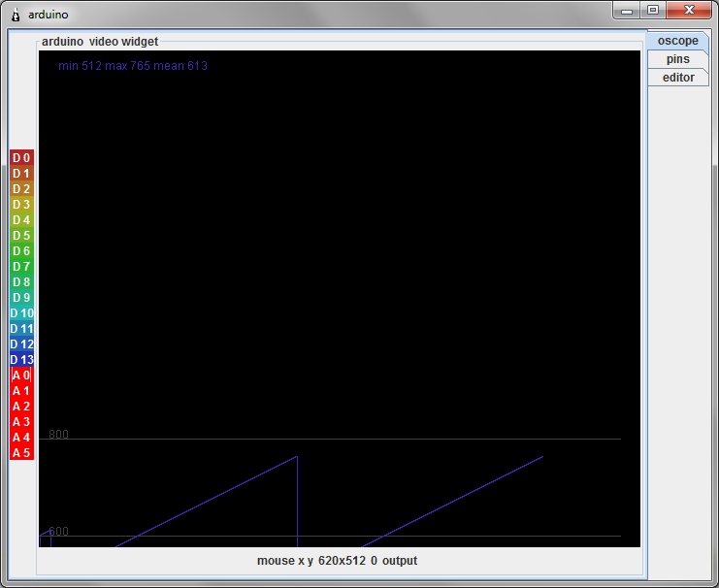
Task: Toggle analog pin A 0 trace
Action: 21,376
